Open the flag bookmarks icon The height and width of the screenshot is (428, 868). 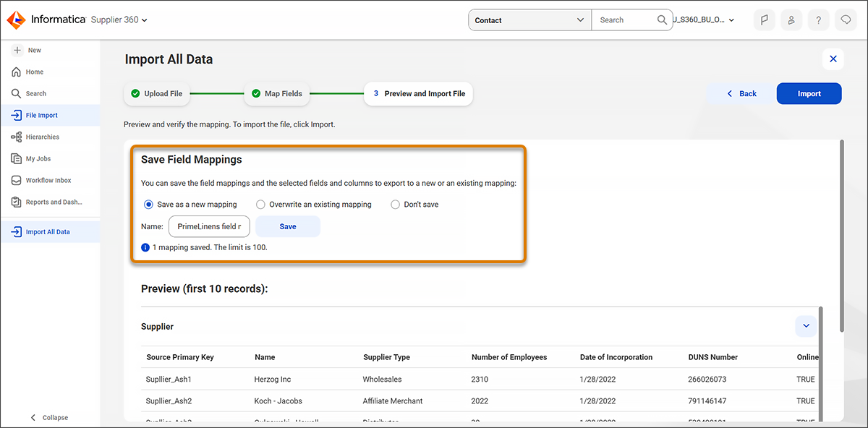point(765,20)
